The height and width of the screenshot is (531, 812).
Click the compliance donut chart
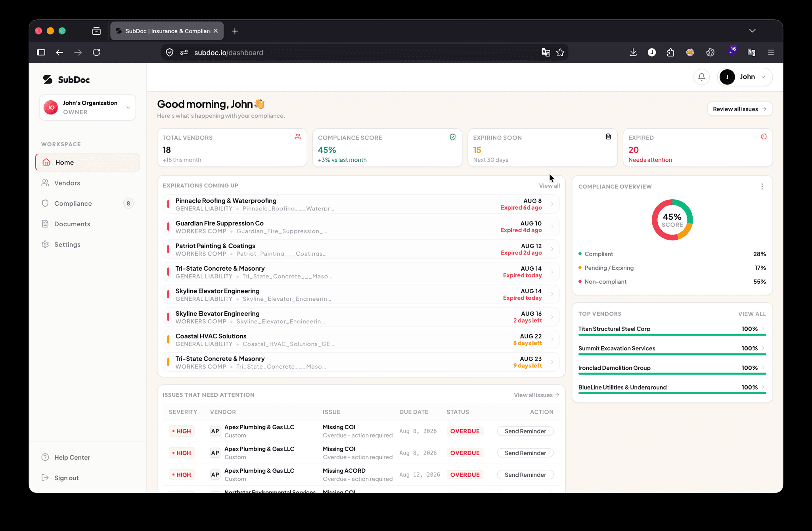(x=672, y=220)
